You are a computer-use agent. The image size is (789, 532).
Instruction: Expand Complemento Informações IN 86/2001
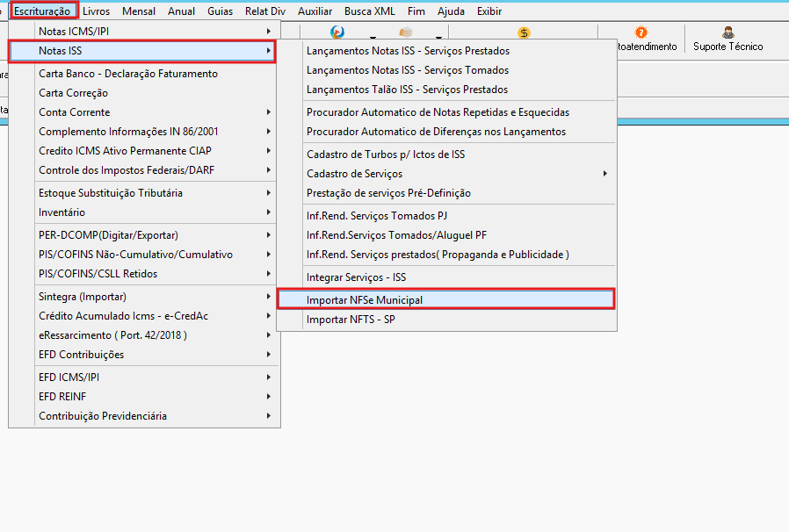(x=142, y=131)
